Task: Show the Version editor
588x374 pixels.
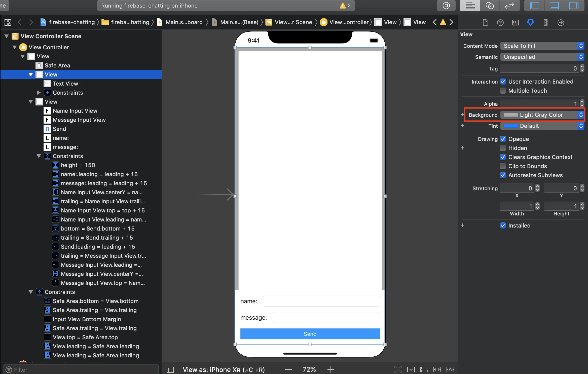Action: tap(509, 6)
